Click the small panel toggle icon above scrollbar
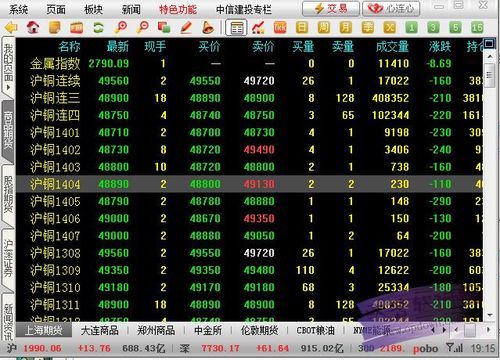 pyautogui.click(x=489, y=44)
